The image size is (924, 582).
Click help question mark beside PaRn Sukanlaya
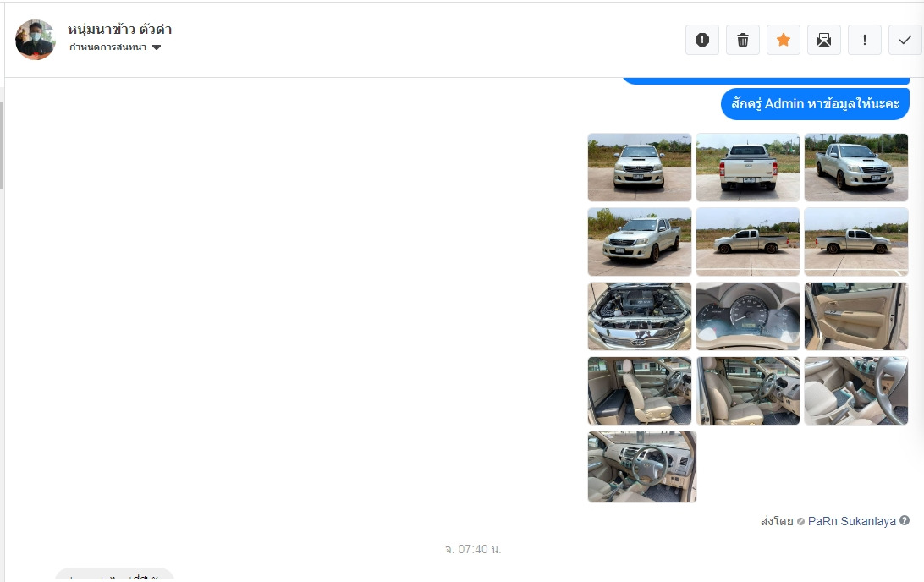tap(905, 520)
